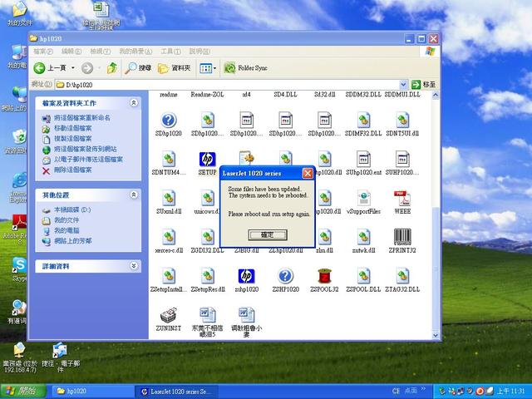Screen dimensions: 532x399
Task: Collapse the 檔案及資料夾工作 panel
Action: pyautogui.click(x=135, y=102)
